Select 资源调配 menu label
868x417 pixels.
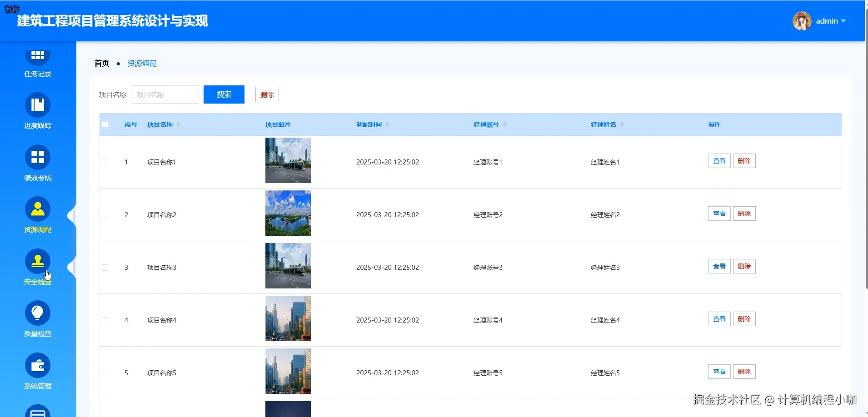click(x=38, y=230)
